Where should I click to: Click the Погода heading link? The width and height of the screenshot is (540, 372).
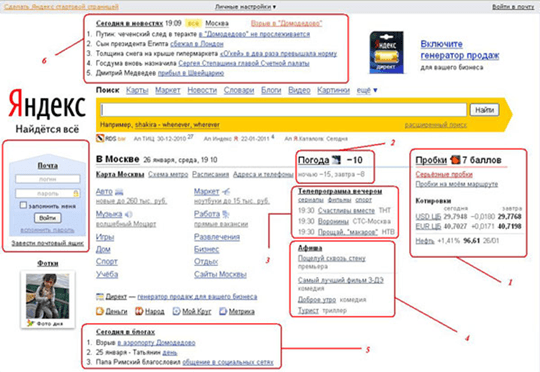tap(314, 160)
